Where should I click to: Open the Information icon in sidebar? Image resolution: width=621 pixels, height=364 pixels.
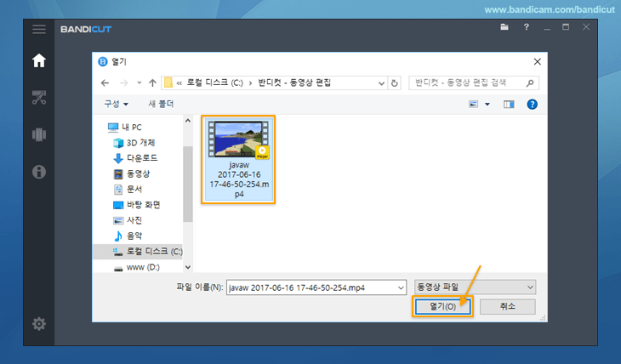click(x=39, y=172)
